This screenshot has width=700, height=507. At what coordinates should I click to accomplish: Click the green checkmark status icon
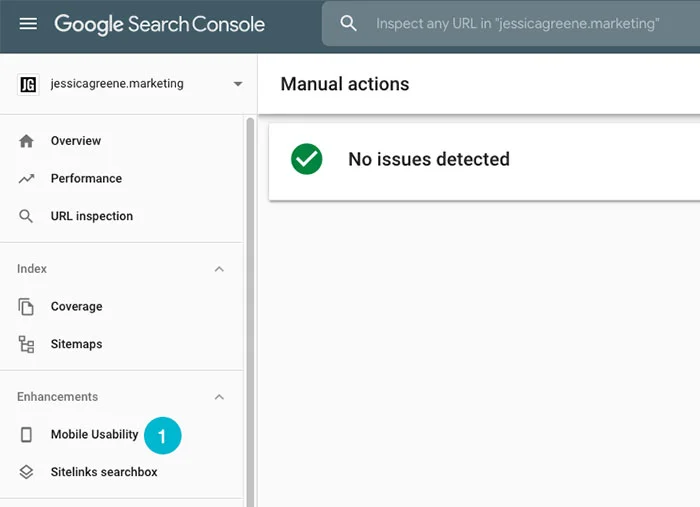[x=307, y=159]
